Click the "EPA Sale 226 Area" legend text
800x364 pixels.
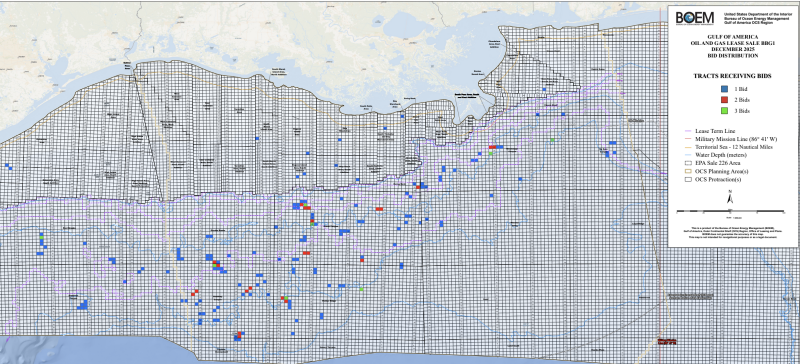pyautogui.click(x=717, y=163)
